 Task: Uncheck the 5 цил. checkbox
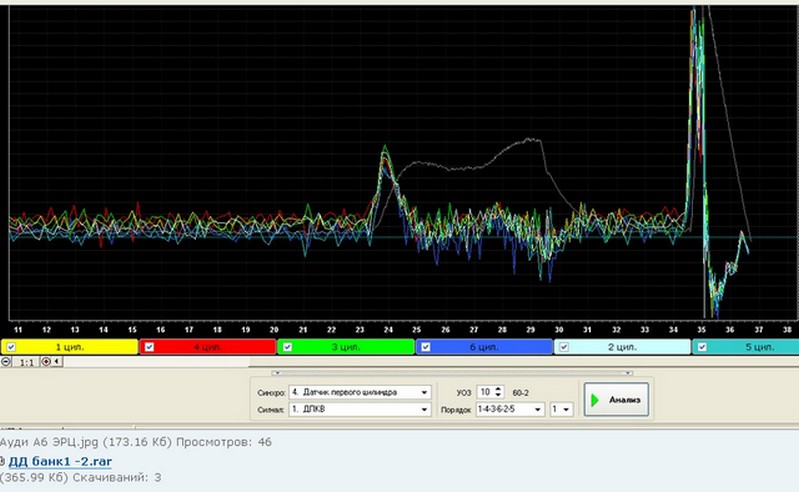[x=702, y=347]
